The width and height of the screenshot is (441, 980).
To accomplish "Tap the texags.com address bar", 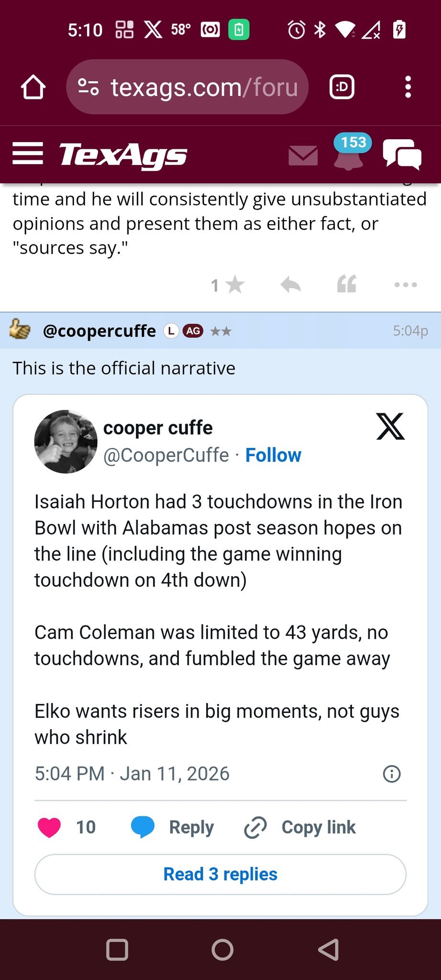I will [187, 87].
